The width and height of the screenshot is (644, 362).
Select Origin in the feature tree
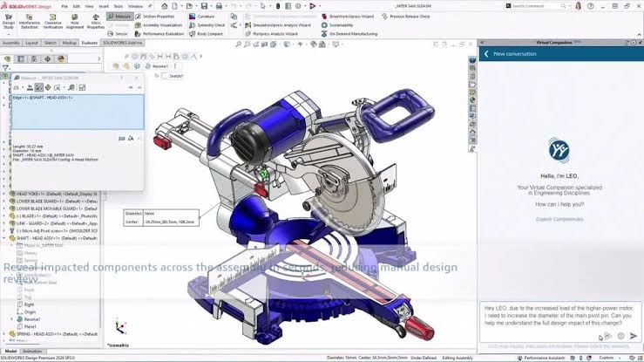(26, 312)
